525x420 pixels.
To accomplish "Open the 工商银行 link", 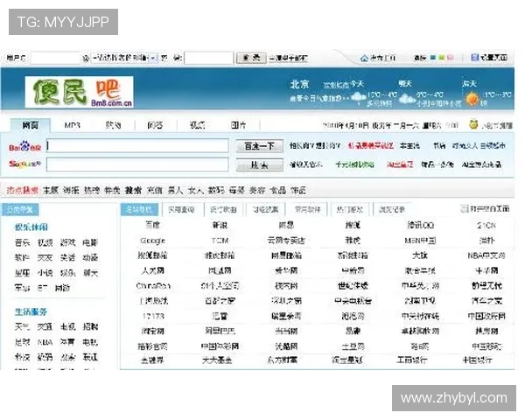I will pyautogui.click(x=411, y=360).
